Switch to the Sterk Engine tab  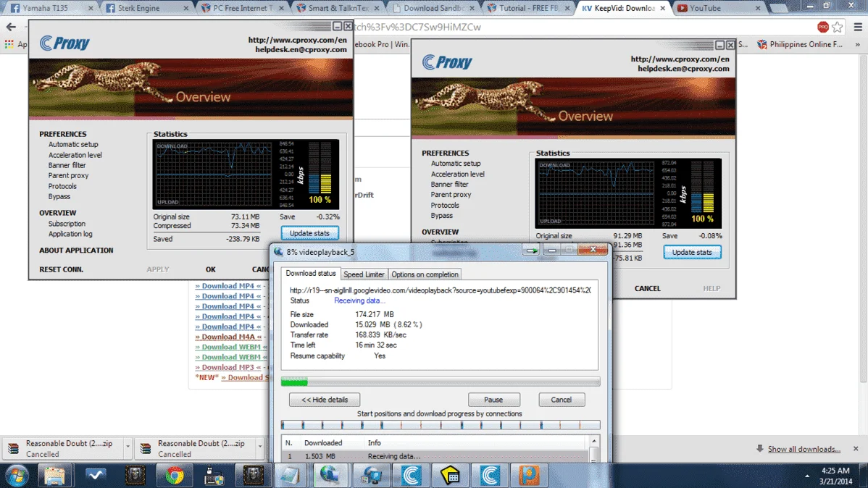[x=146, y=8]
